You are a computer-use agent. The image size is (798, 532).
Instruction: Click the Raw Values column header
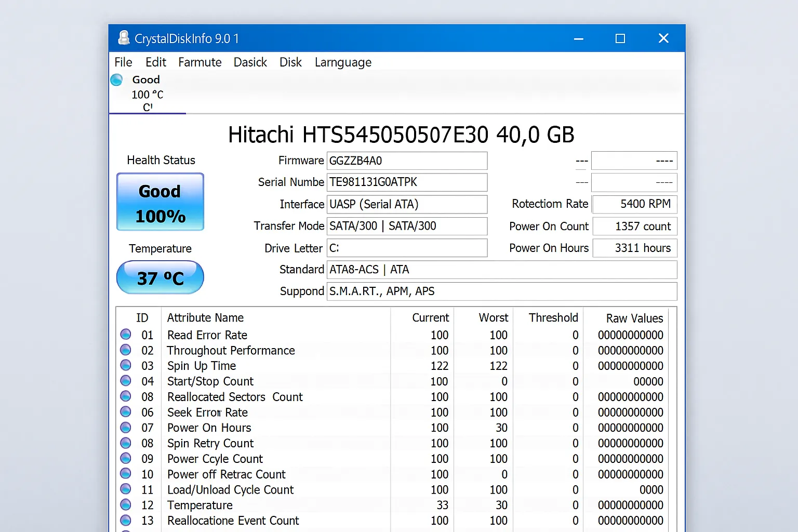pyautogui.click(x=634, y=318)
